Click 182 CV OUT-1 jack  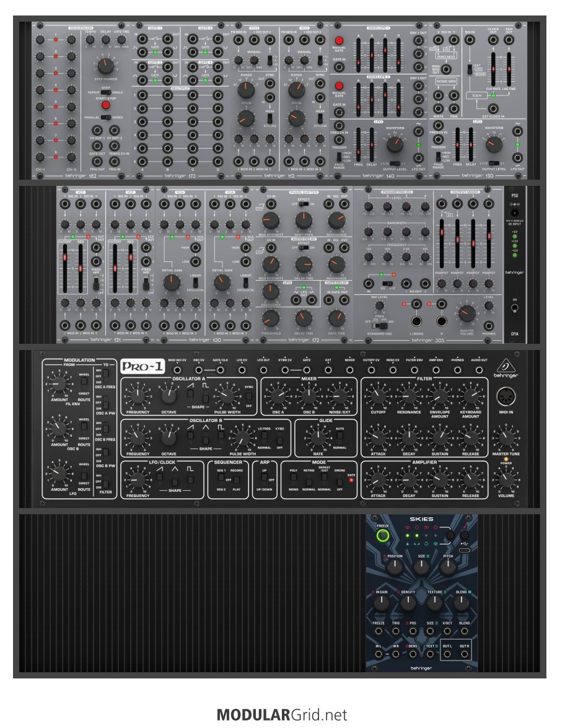coord(97,131)
